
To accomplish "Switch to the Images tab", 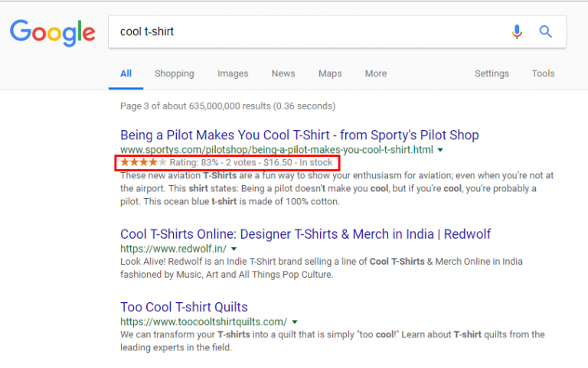I will point(233,73).
